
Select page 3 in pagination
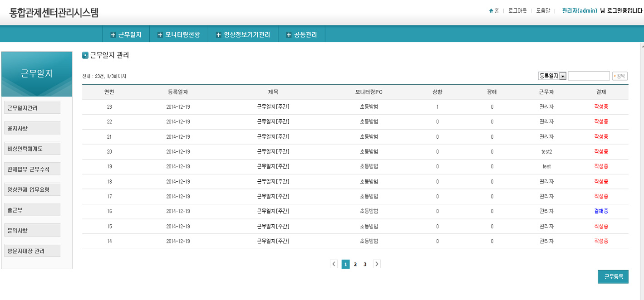365,264
